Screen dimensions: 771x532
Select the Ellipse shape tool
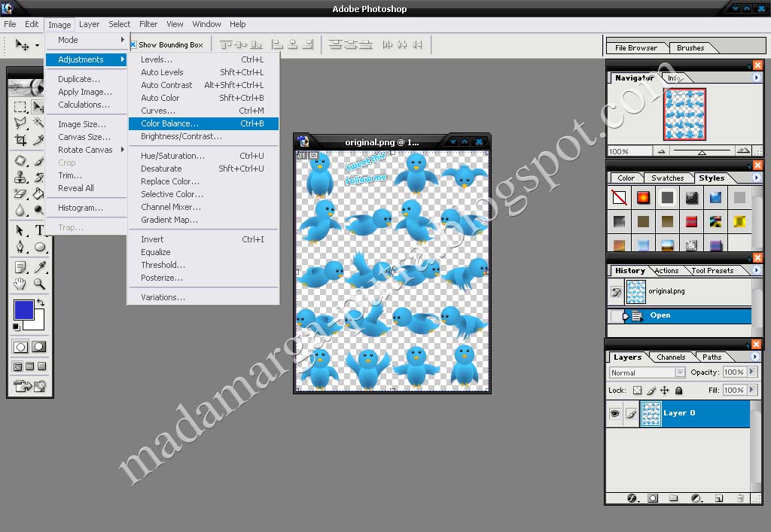(x=39, y=247)
